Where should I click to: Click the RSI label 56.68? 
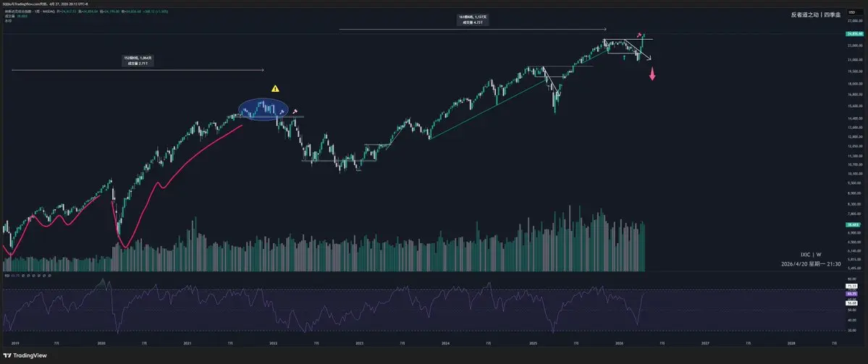click(x=851, y=303)
